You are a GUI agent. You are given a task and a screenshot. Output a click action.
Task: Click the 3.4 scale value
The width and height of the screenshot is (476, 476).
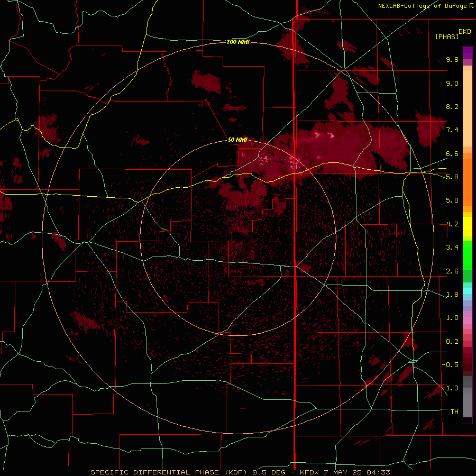pyautogui.click(x=452, y=248)
